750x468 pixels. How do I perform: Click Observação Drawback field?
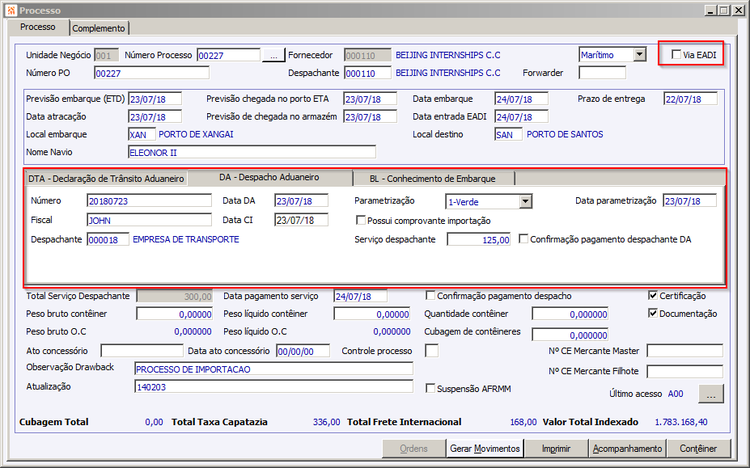274,369
